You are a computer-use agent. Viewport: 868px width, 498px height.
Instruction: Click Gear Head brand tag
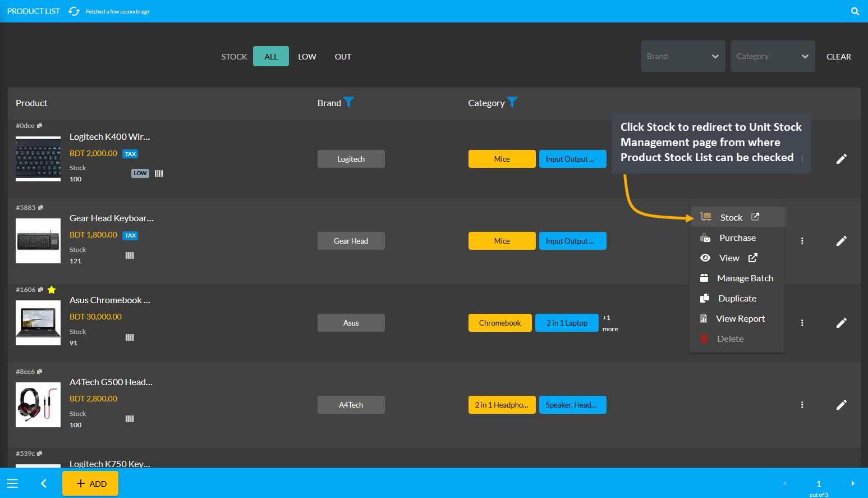(351, 241)
